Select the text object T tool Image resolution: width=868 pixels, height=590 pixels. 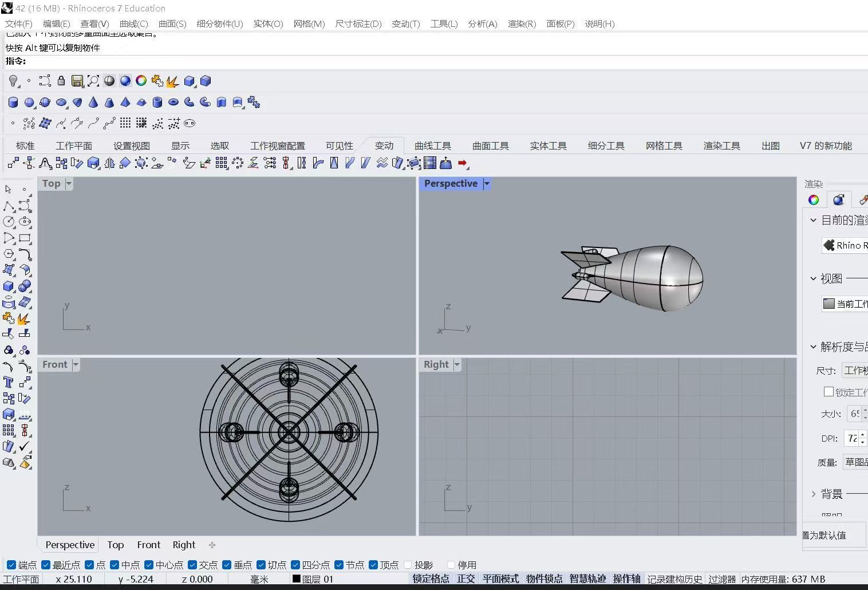coord(9,382)
